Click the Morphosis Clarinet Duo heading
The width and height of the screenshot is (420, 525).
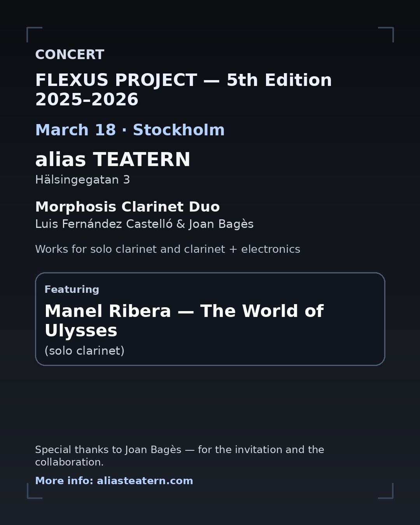(128, 207)
